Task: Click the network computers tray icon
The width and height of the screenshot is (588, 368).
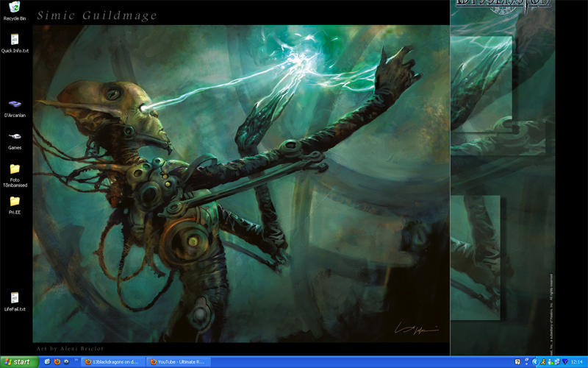Action: click(x=557, y=361)
